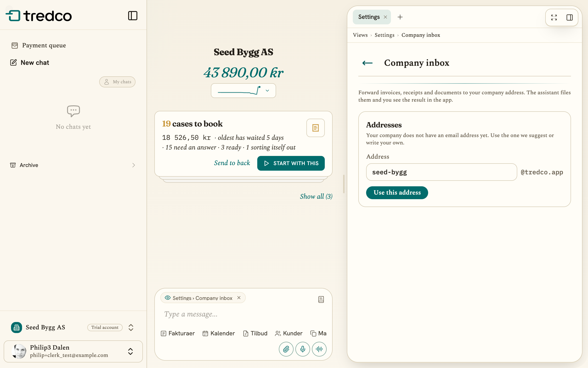Viewport: 588px width, 368px height.
Task: Click the @tredco.app domain suffix
Action: click(542, 172)
